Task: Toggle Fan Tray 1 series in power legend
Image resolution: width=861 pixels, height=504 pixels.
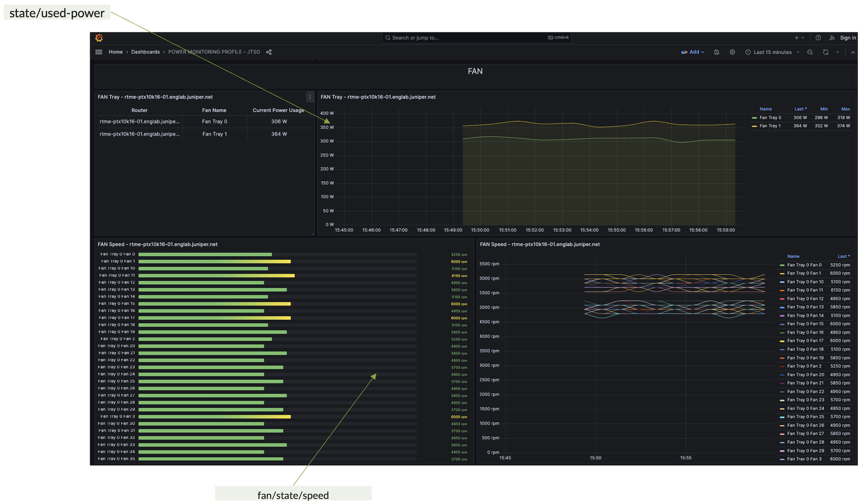Action: (770, 126)
